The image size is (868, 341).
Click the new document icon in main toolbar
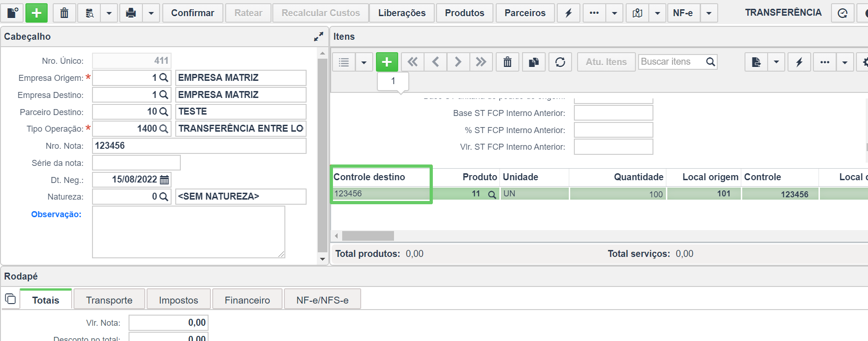pyautogui.click(x=12, y=13)
